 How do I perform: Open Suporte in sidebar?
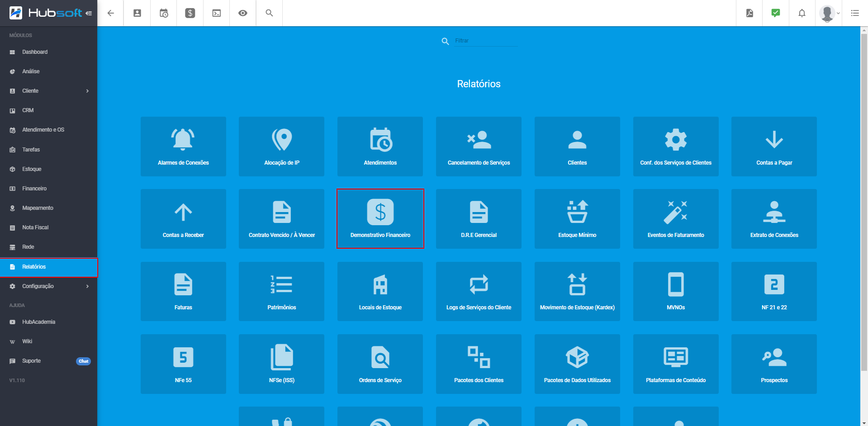click(48, 361)
